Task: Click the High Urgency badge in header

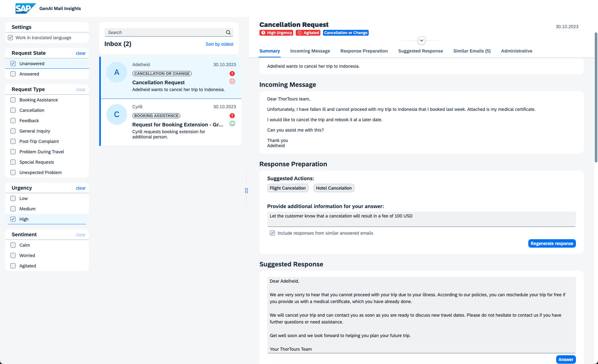Action: [276, 33]
